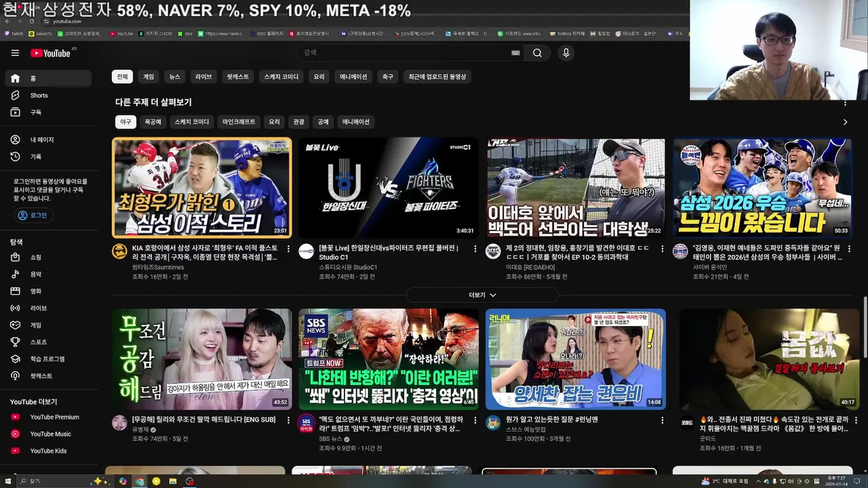The height and width of the screenshot is (488, 868).
Task: Open the SBS 뉴스 channel avatar
Action: 307,422
